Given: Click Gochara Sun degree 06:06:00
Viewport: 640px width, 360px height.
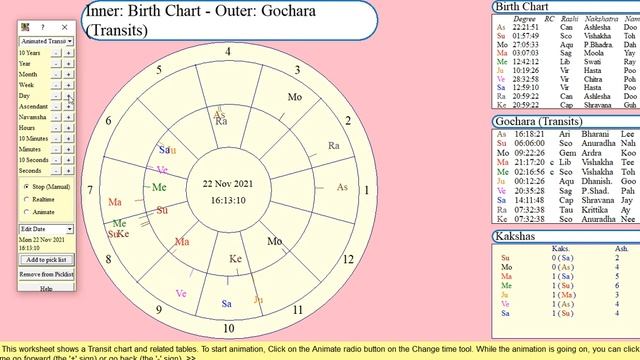Looking at the screenshot, I should pos(529,143).
